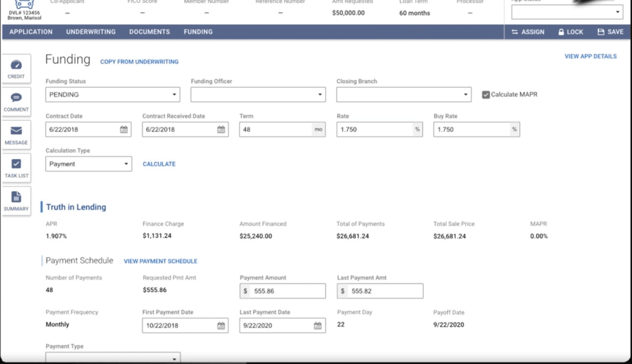Image resolution: width=632 pixels, height=364 pixels.
Task: Save the application with Save button
Action: pos(610,32)
